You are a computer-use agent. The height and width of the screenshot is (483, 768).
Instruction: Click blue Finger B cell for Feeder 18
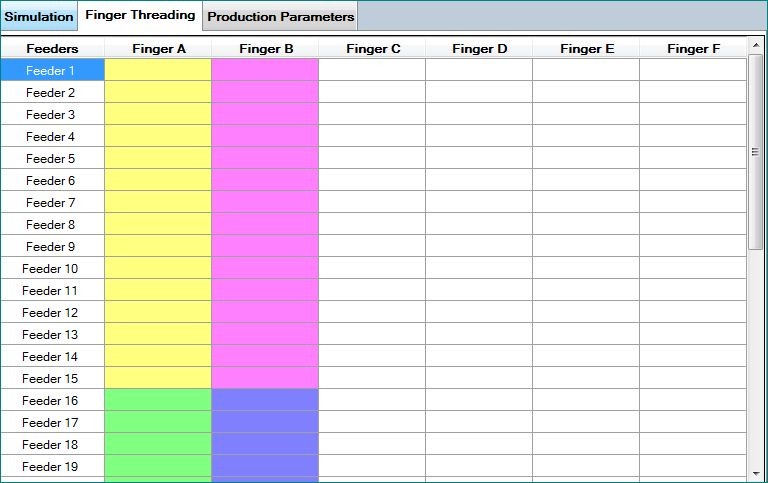(x=265, y=445)
